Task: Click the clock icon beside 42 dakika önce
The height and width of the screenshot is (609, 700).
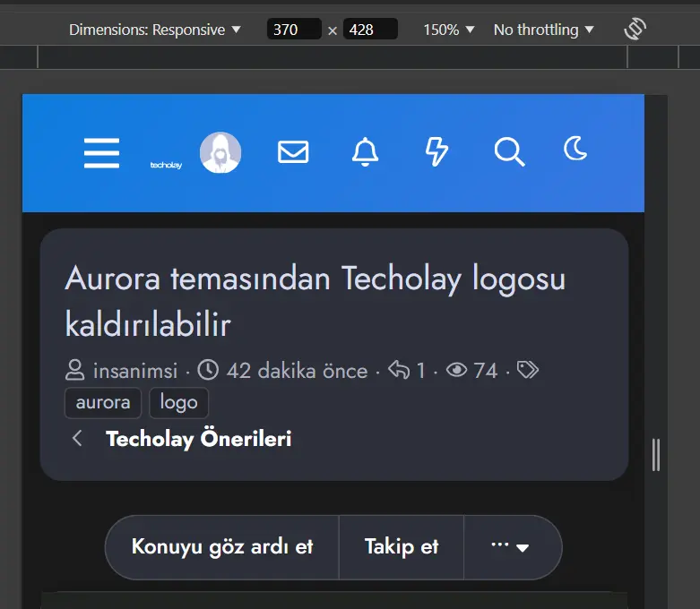Action: [x=208, y=370]
